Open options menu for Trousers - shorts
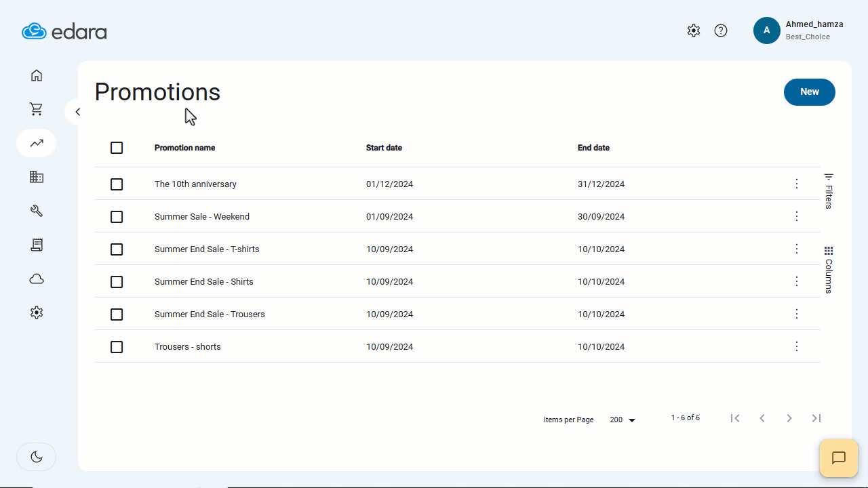 797,346
